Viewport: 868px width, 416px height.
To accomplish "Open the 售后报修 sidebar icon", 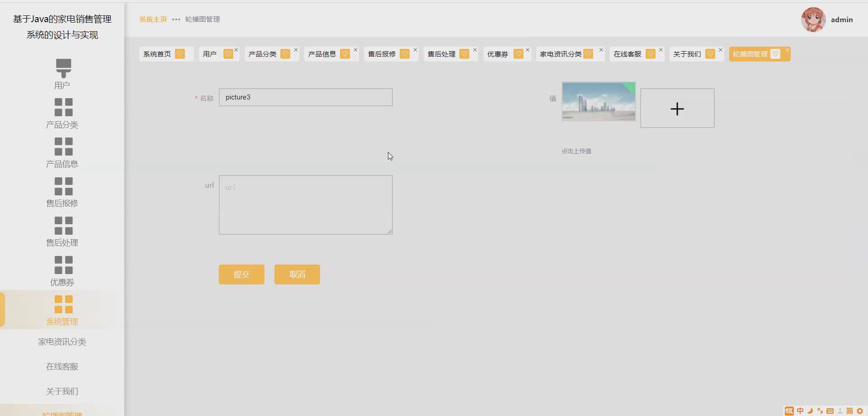I will click(x=63, y=186).
